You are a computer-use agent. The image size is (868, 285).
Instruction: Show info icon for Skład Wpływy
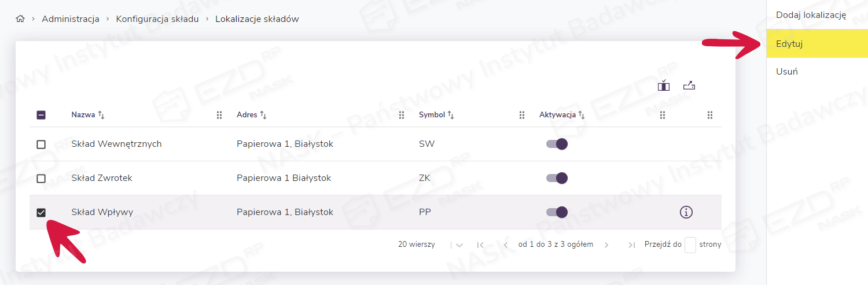click(x=686, y=212)
